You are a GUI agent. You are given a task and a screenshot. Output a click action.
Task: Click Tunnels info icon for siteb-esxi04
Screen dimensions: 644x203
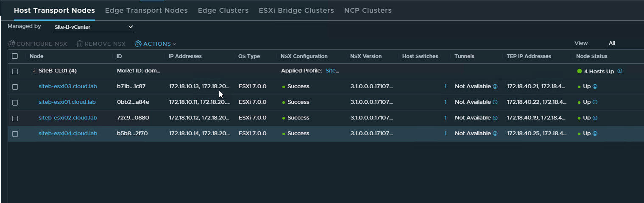(x=495, y=133)
